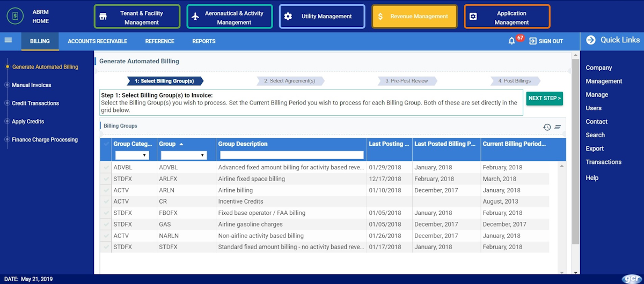
Task: Toggle the select-all checkbox in grid header
Action: point(106,144)
